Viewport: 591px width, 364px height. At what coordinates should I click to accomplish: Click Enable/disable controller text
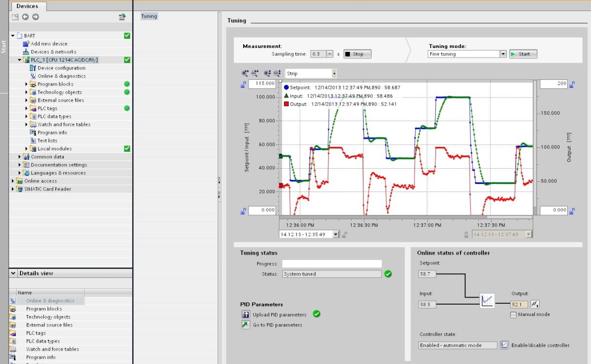541,345
